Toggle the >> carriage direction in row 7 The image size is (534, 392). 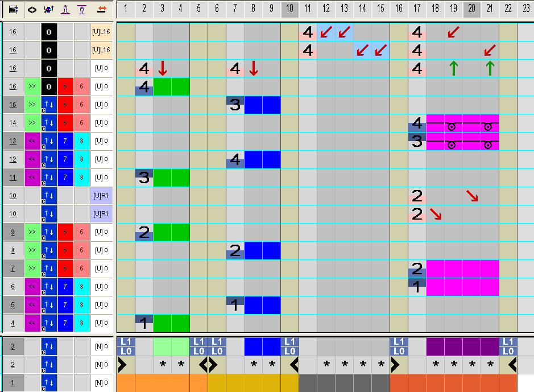click(32, 269)
